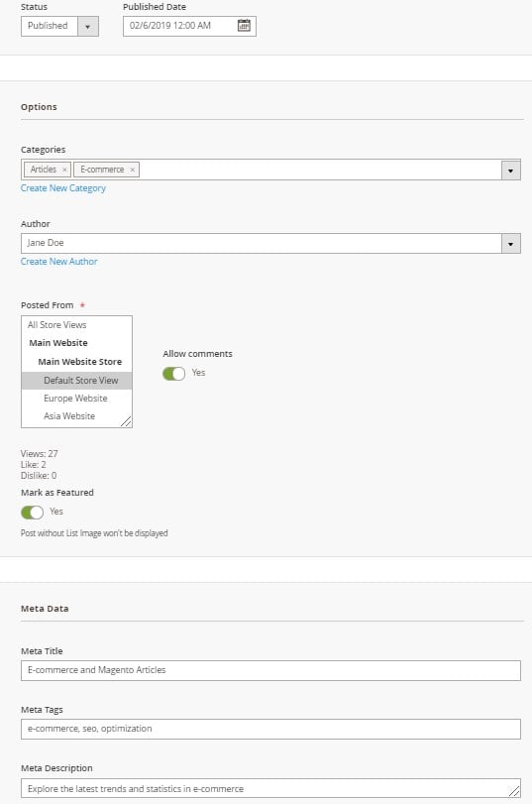Remove the Articles category tag
The height and width of the screenshot is (804, 532).
tap(64, 170)
